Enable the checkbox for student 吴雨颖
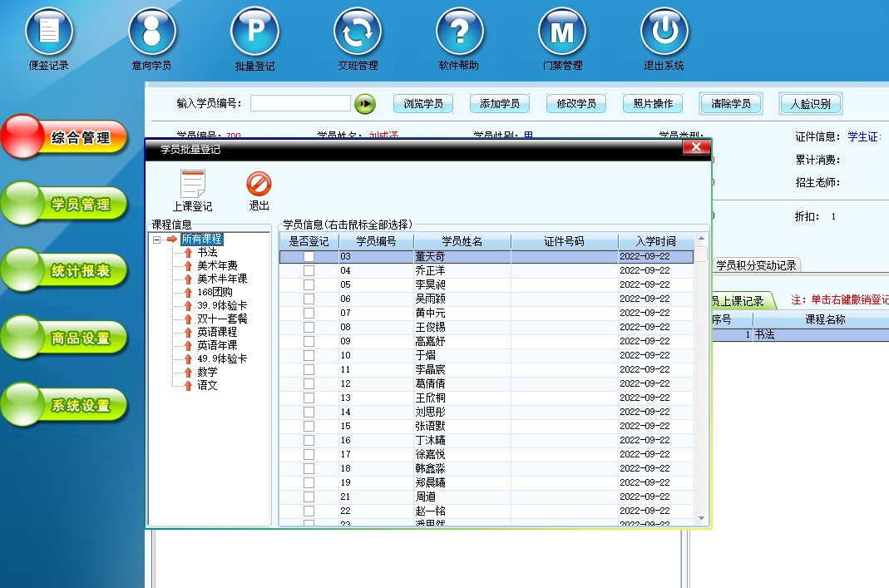Screen dimensions: 889x588 point(309,299)
